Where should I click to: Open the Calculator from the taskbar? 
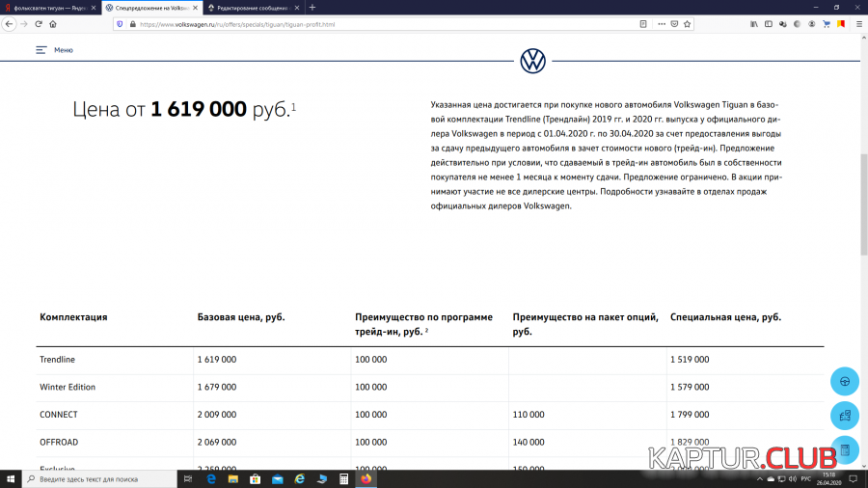[x=343, y=479]
